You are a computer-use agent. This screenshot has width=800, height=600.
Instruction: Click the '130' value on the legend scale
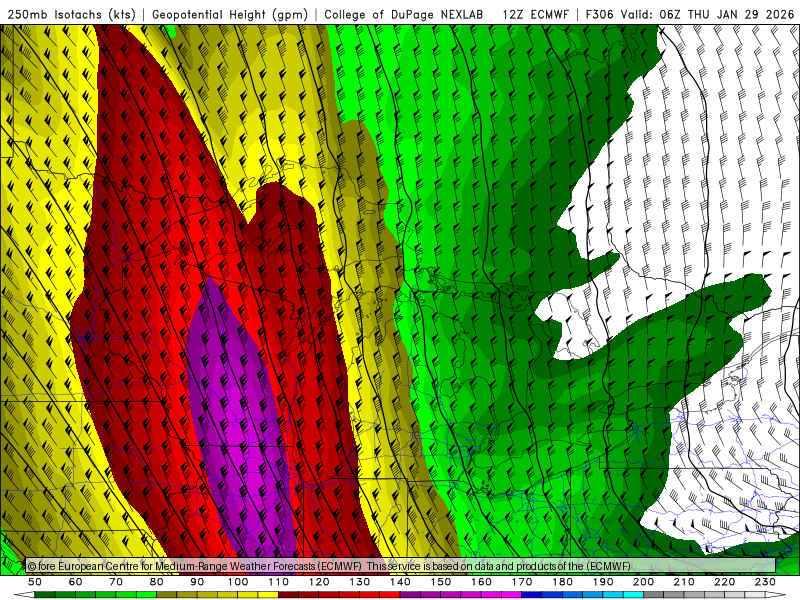(x=360, y=582)
